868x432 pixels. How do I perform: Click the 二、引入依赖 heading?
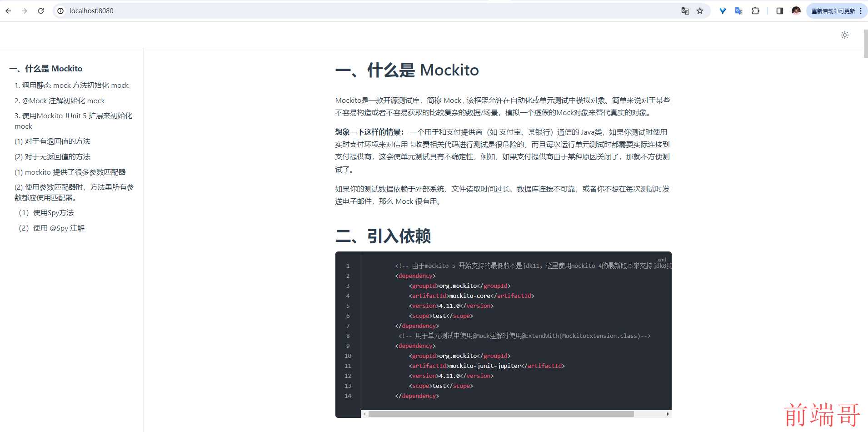pos(383,236)
